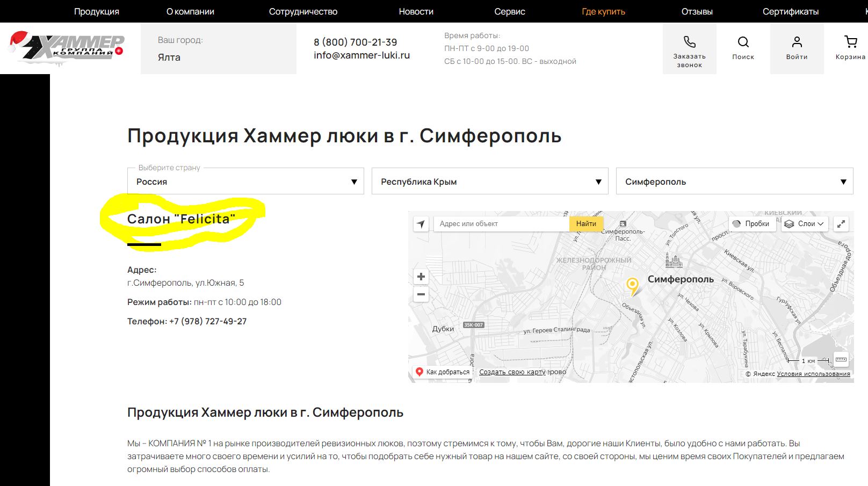Viewport: 868px width, 486px height.
Task: Click the email info@xammer-luki.ru
Action: tap(362, 55)
